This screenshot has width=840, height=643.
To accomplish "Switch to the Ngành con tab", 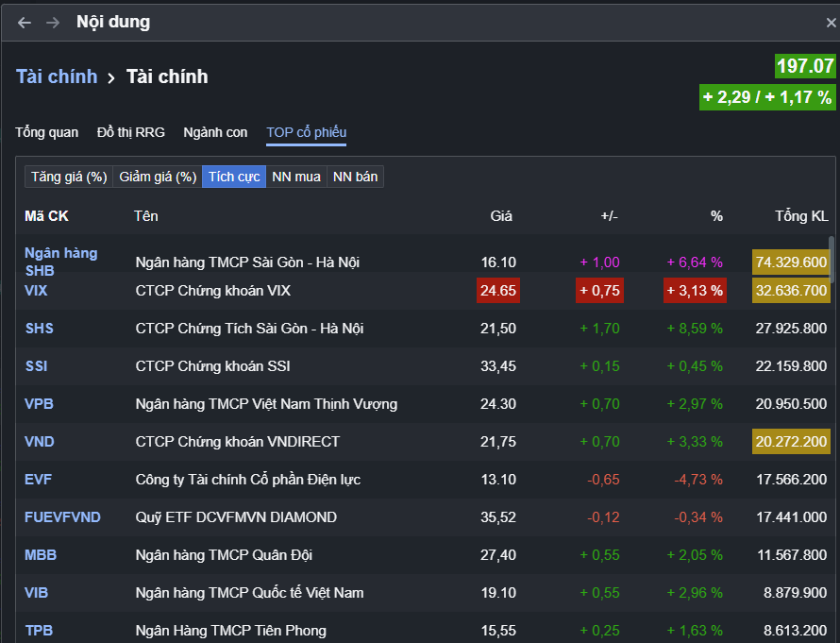I will pyautogui.click(x=215, y=132).
